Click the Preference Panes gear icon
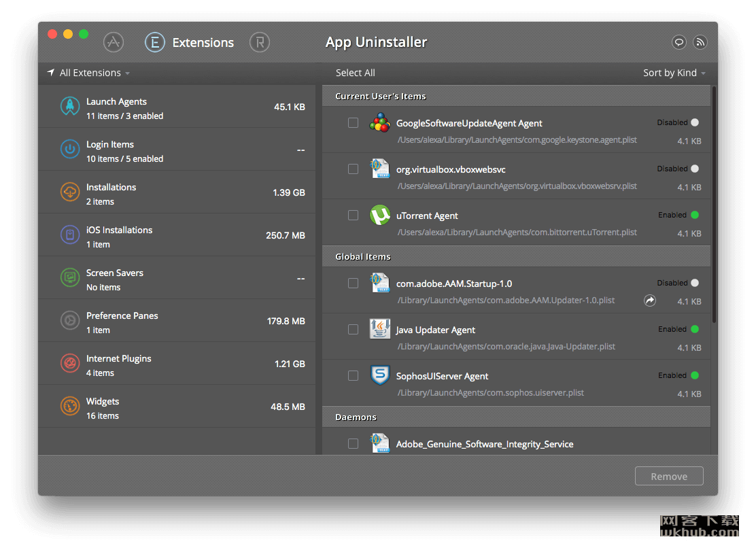The height and width of the screenshot is (550, 756). (x=70, y=321)
